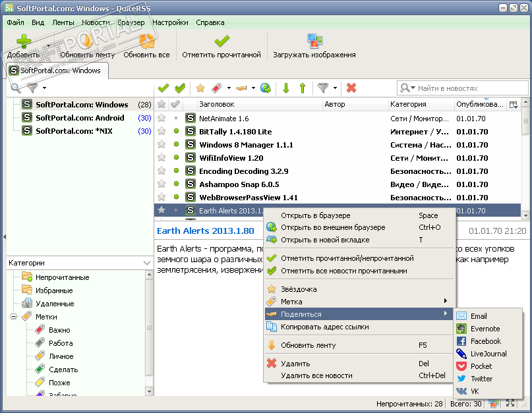This screenshot has height=413, width=532.
Task: Click the green down arrow next unread icon
Action: tap(286, 88)
